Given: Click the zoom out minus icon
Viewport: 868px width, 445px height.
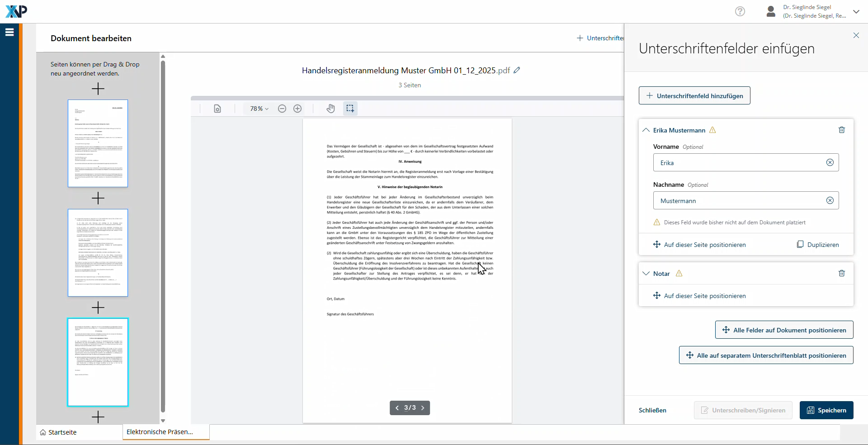Looking at the screenshot, I should [x=282, y=109].
